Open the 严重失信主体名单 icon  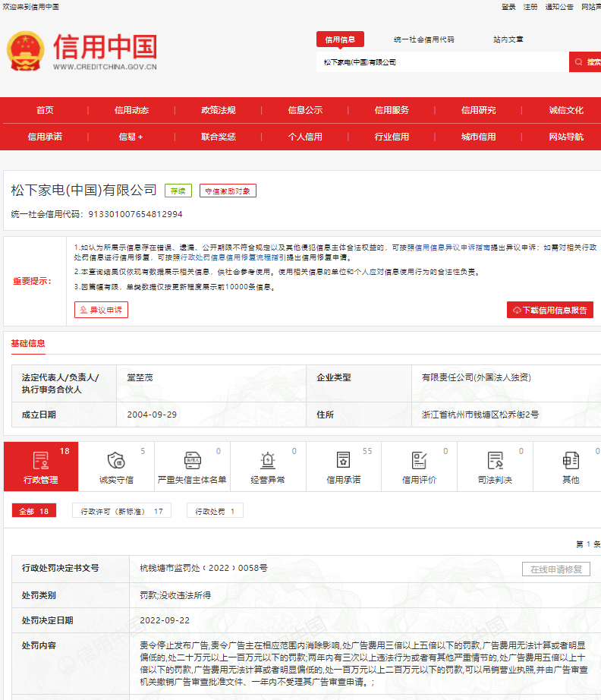point(192,460)
